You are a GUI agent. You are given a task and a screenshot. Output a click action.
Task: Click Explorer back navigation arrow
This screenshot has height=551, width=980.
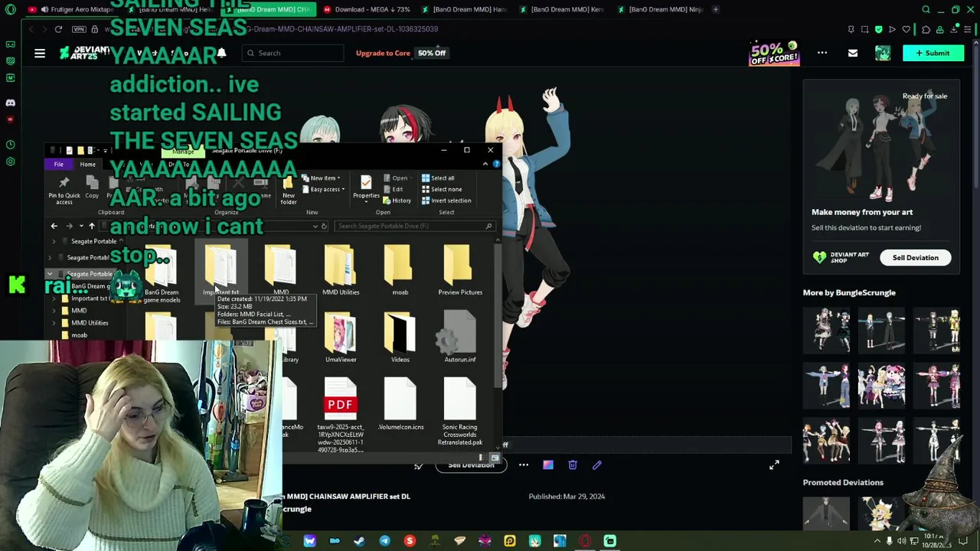coord(54,226)
